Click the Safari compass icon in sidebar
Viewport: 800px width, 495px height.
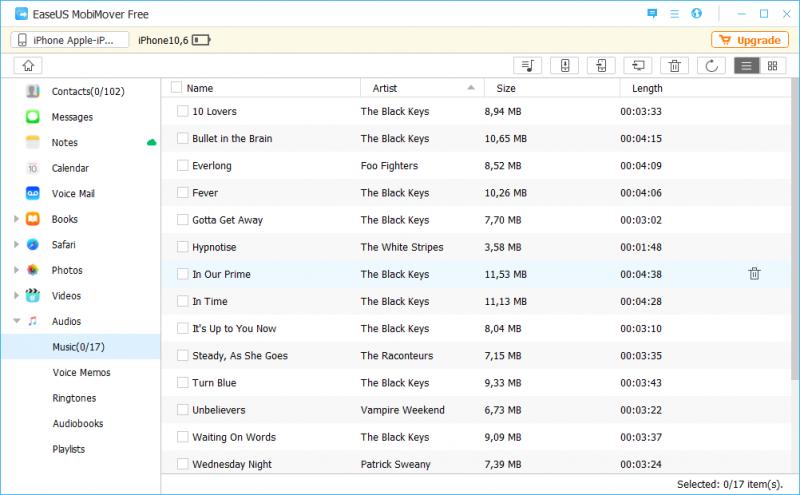tap(33, 244)
